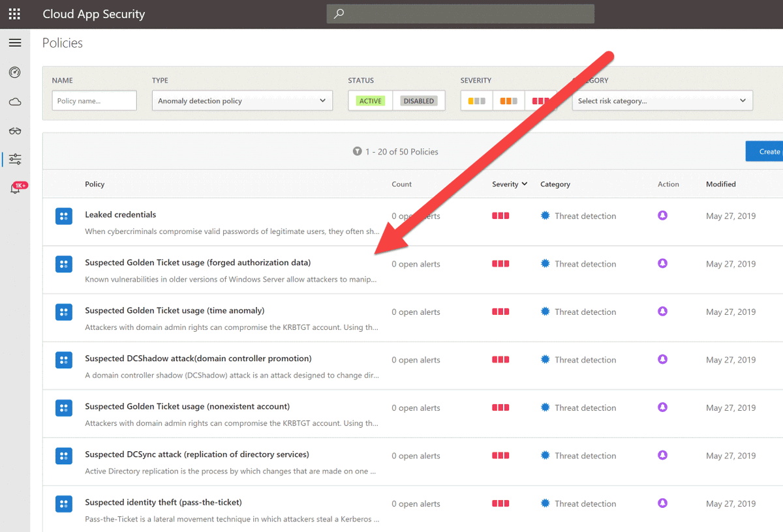
Task: Click the Action column header
Action: click(668, 185)
